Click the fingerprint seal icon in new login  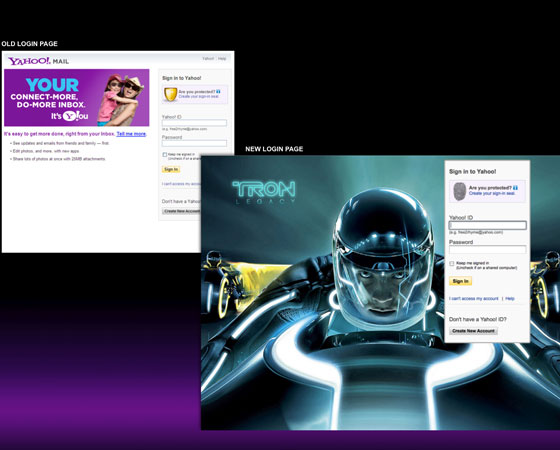(x=460, y=191)
